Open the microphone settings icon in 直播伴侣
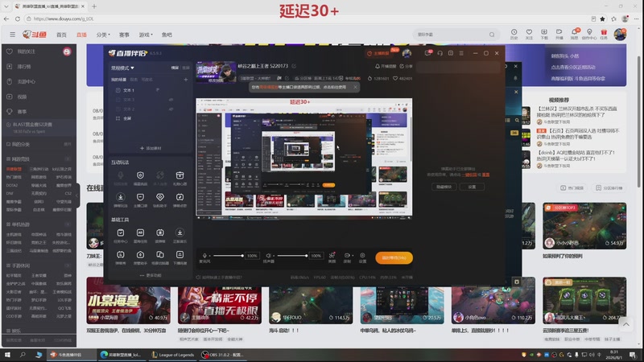Screen dimensions: 644x362 204,255
